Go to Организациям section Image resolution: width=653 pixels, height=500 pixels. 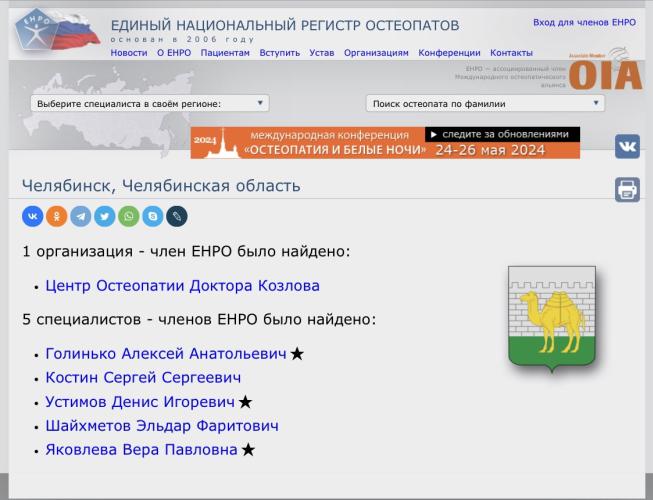[376, 53]
